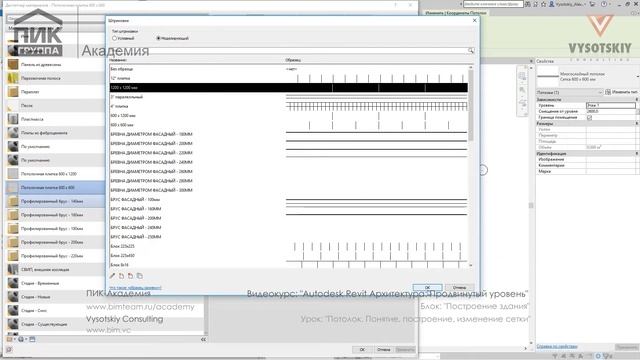Image resolution: width=640 pixels, height=360 pixels.
Task: Click the Revit help question mark icon
Action: click(604, 4)
